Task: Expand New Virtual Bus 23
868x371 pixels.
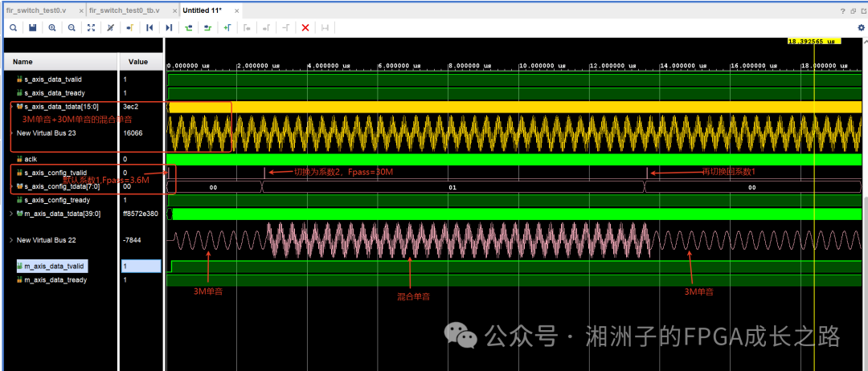Action: point(13,132)
